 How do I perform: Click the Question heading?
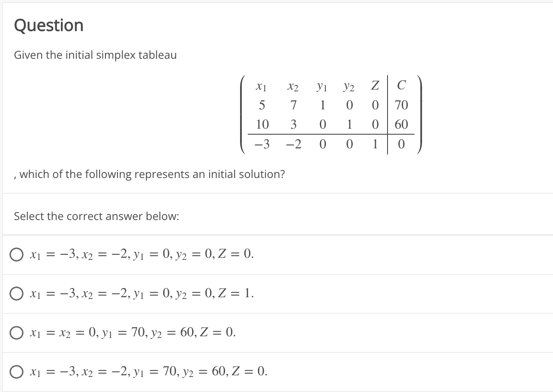pos(48,25)
